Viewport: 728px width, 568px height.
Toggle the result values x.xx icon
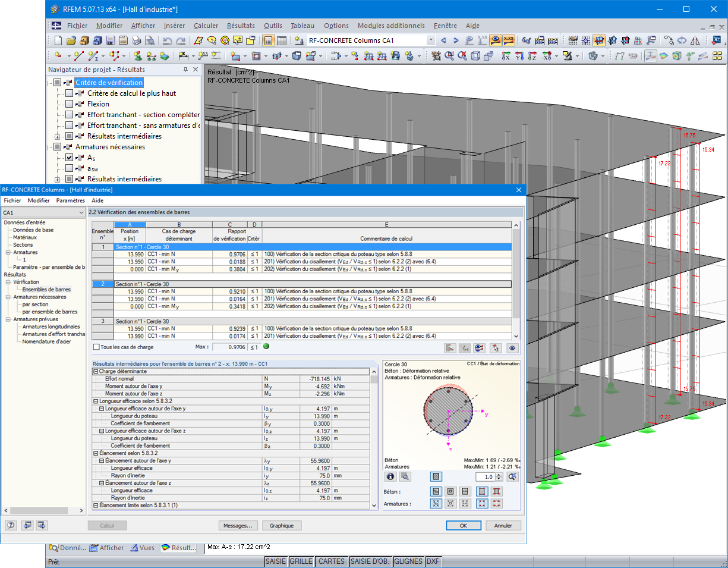click(508, 40)
